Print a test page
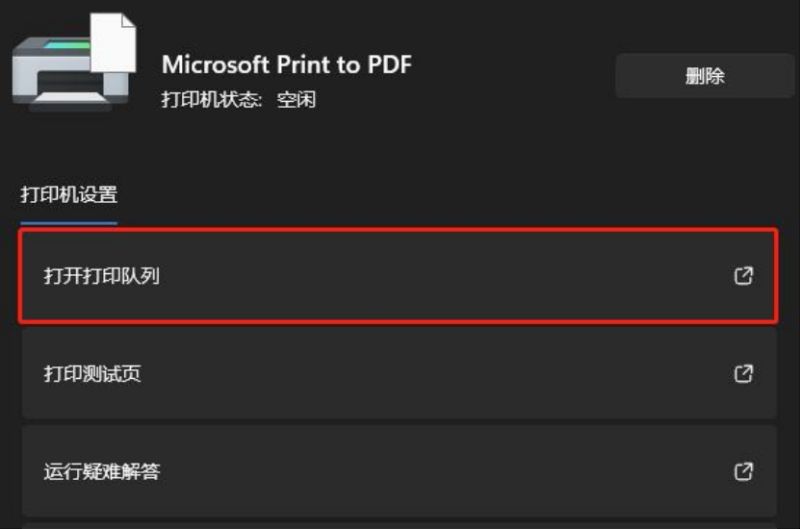The image size is (800, 529). pos(398,374)
